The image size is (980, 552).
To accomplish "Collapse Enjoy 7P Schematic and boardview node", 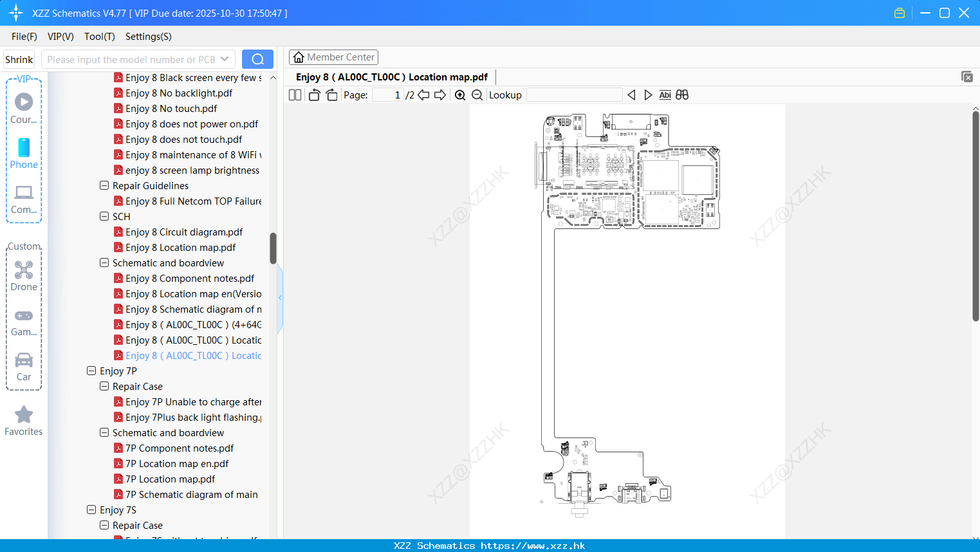I will 104,432.
